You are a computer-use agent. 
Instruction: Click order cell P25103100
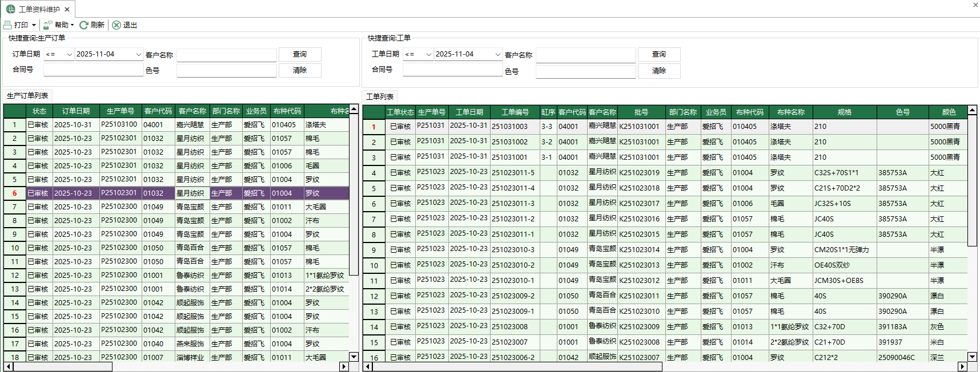(121, 124)
